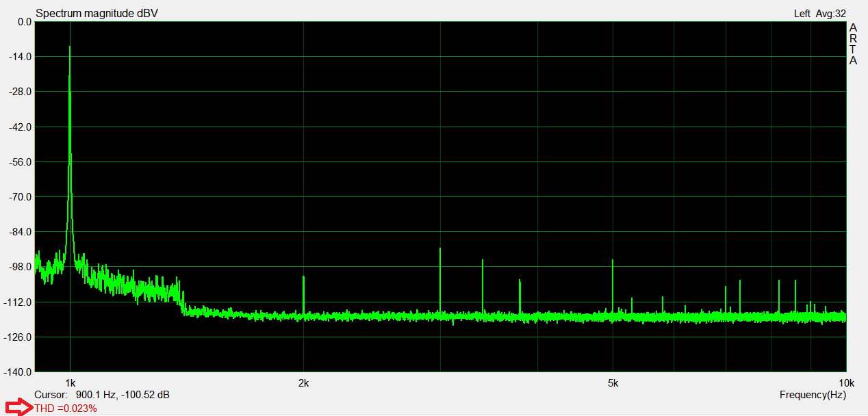Click the 0.0 dB axis label
868x416 pixels.
[25, 22]
